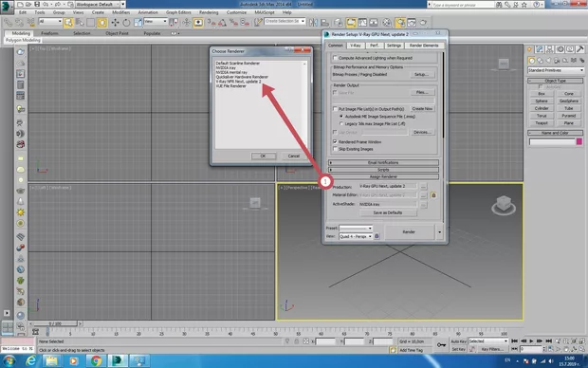Open Standard Primitives dropdown
This screenshot has width=588, height=368.
tap(556, 70)
